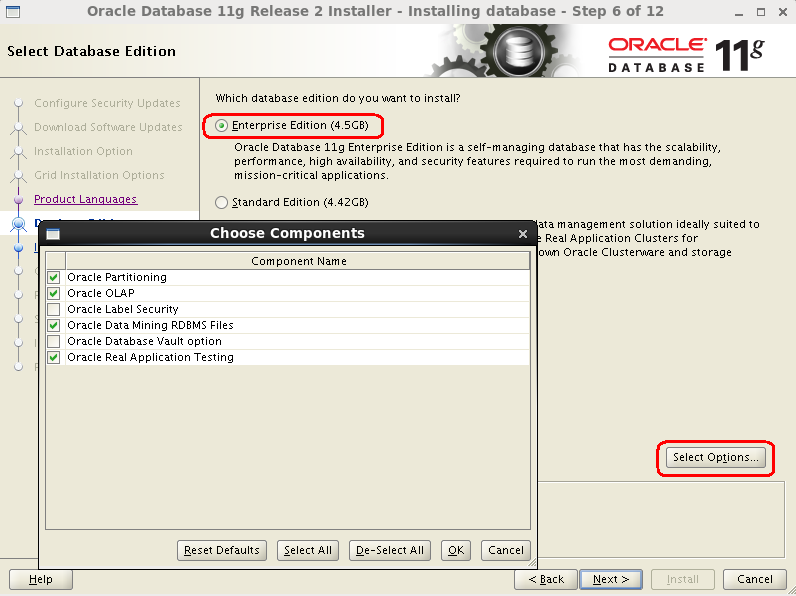
Task: Close the Choose Components dialog with X
Action: [x=523, y=234]
